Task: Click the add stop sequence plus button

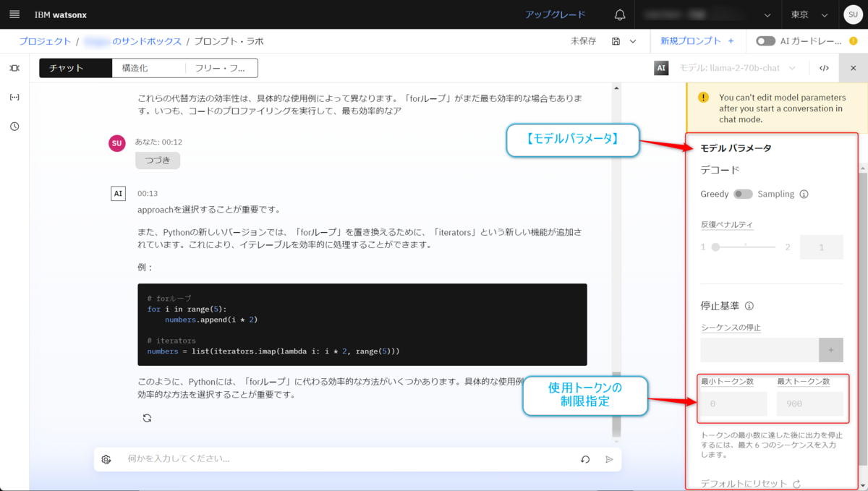Action: point(831,350)
